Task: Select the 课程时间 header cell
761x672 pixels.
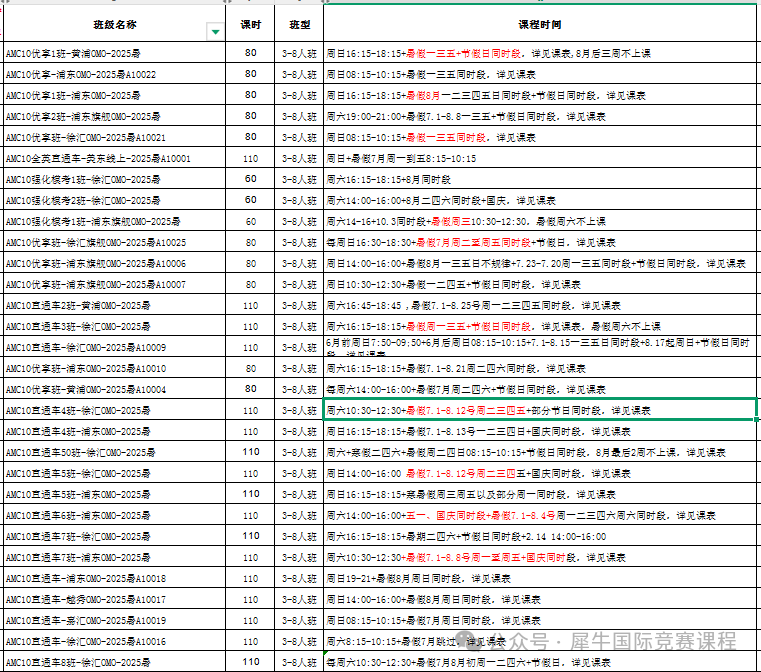Action: [x=539, y=22]
